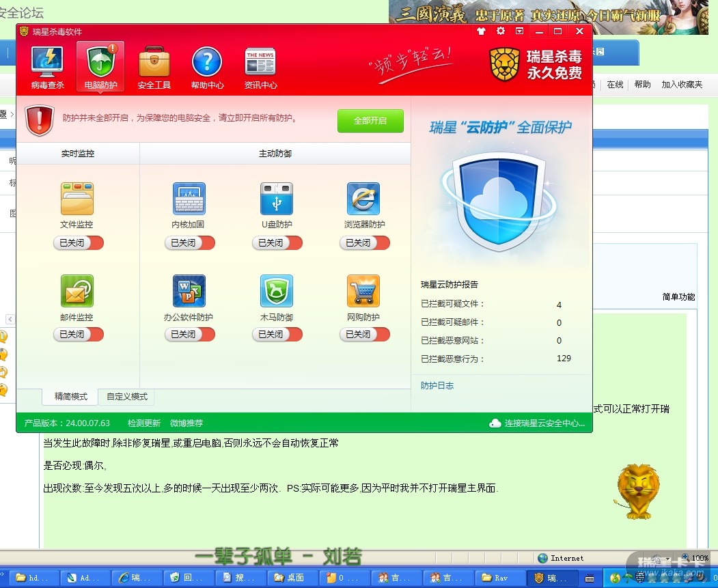The image size is (718, 588).
Task: Open the title bar dropdown menu icon
Action: pyautogui.click(x=519, y=31)
